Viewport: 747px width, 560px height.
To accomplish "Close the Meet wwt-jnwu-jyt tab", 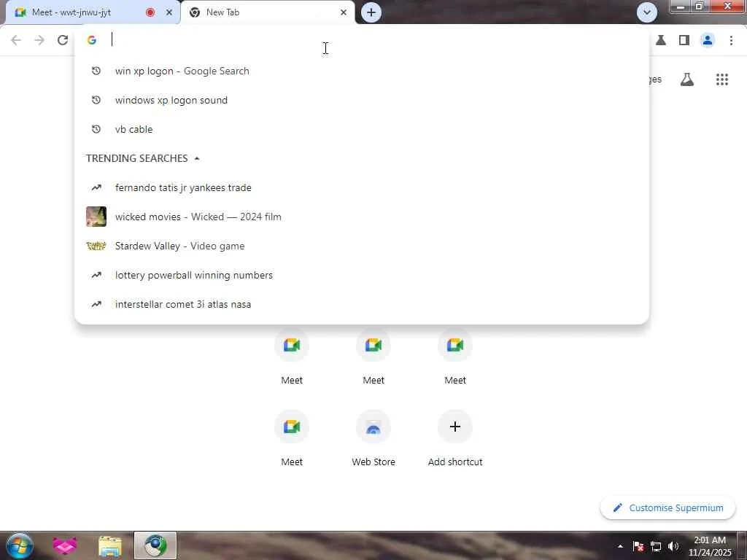I will pos(169,12).
